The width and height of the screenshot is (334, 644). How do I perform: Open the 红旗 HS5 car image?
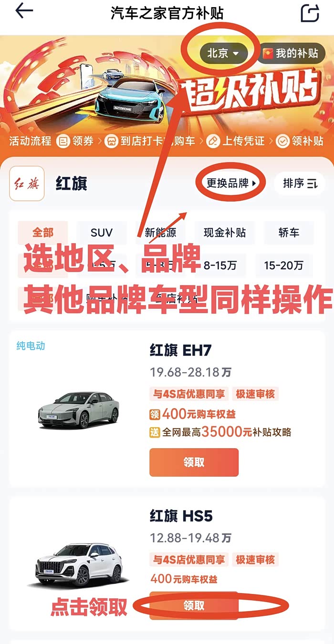point(79,565)
